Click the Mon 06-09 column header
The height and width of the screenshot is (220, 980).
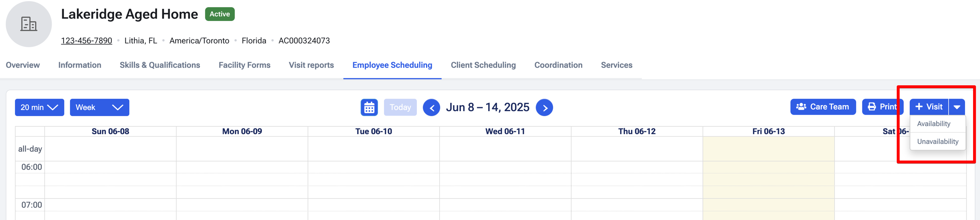point(242,131)
